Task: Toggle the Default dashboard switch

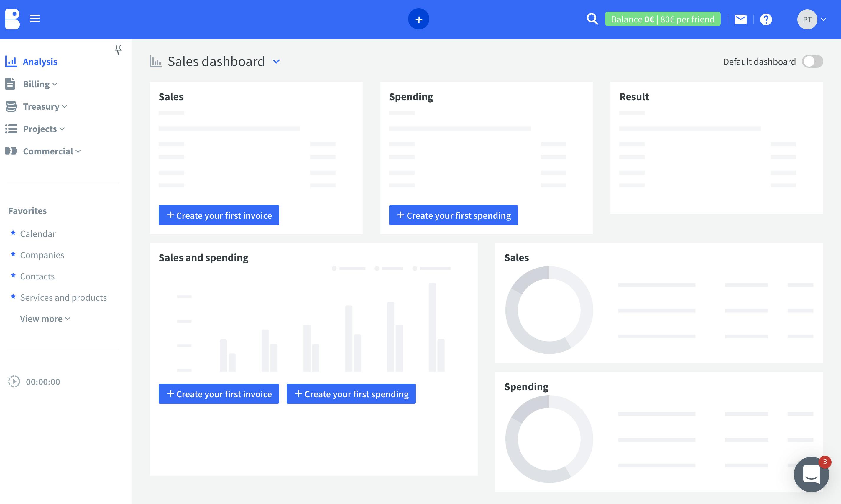Action: 812,62
